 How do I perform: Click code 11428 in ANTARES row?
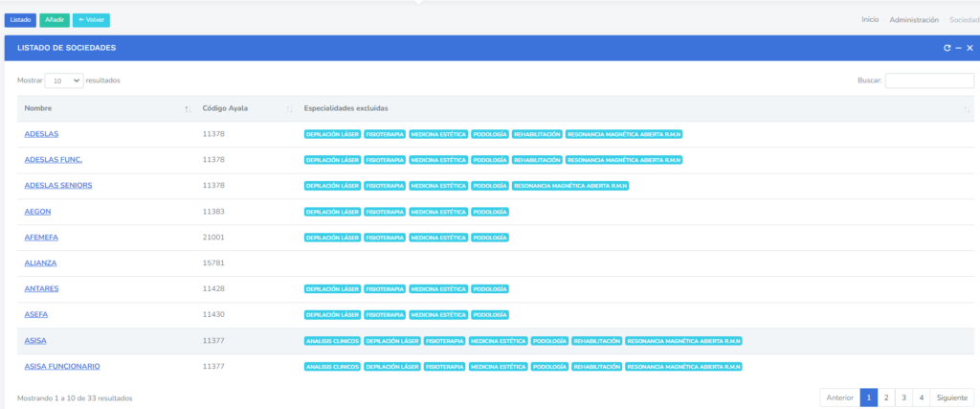click(x=213, y=289)
